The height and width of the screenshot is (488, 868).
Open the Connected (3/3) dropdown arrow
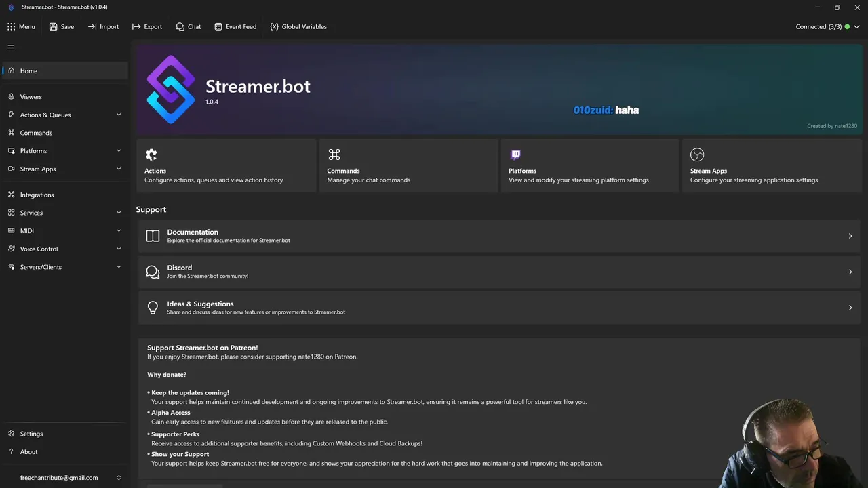pos(857,26)
